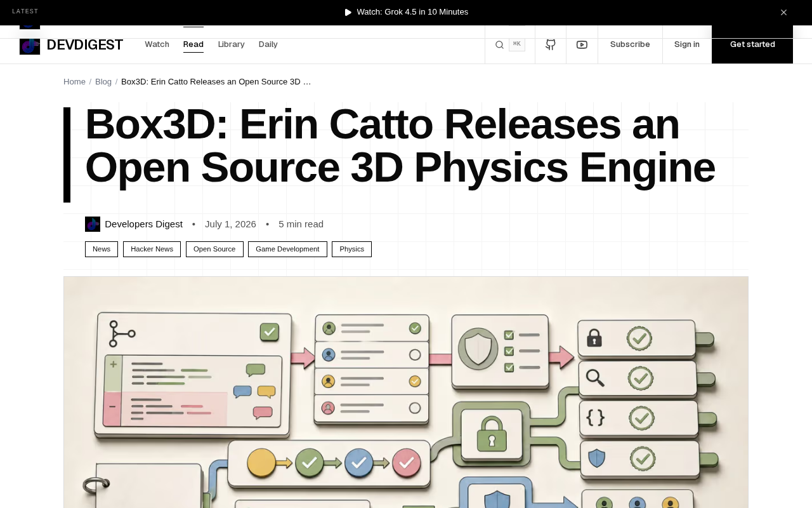Dismiss the latest announcement banner
Screen dimensions: 812x508
[x=783, y=12]
